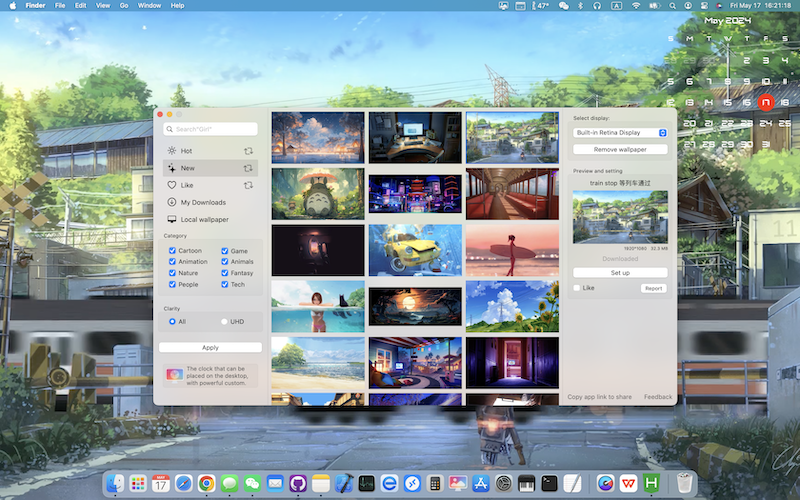Image resolution: width=800 pixels, height=500 pixels.
Task: Open the Like section in sidebar
Action: tap(210, 185)
